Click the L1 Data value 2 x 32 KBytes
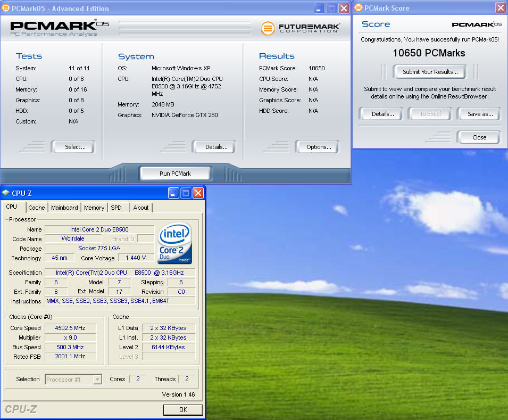This screenshot has height=420, width=508. [x=169, y=328]
